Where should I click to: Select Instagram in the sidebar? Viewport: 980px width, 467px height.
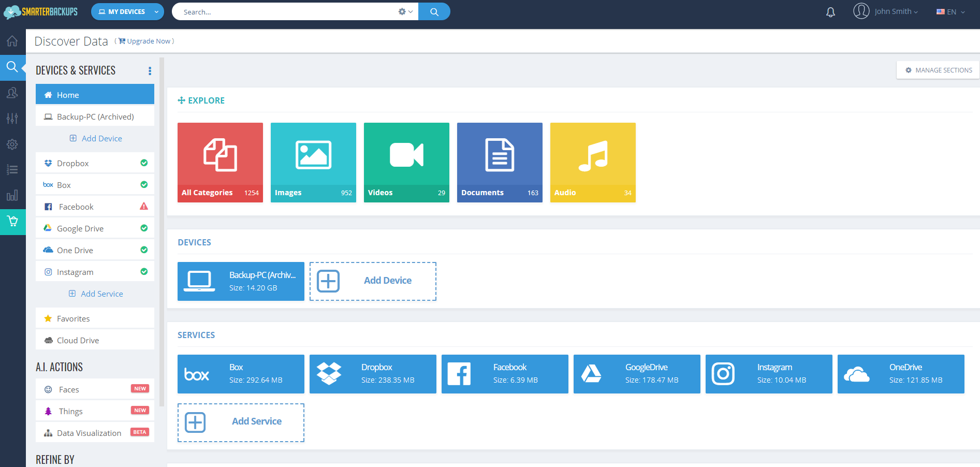(95, 272)
